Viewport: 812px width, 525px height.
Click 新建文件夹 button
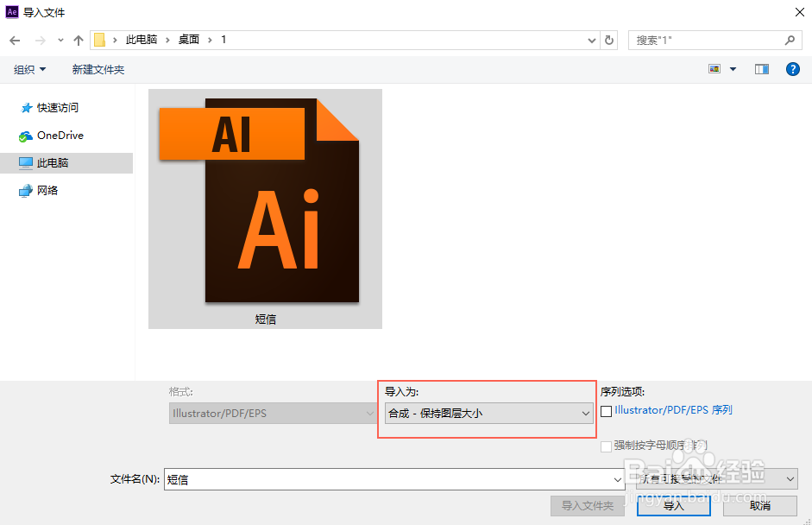(x=98, y=69)
